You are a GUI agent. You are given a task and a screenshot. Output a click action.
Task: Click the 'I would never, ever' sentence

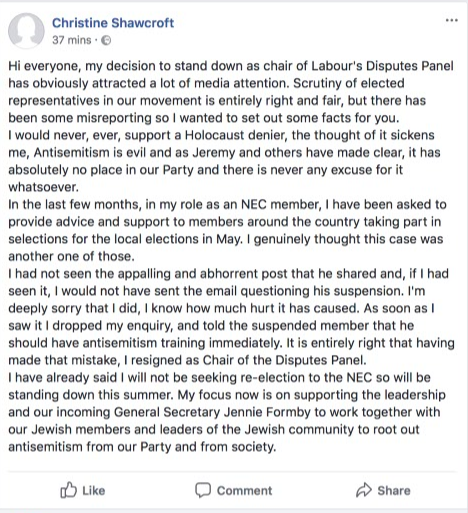point(224,161)
